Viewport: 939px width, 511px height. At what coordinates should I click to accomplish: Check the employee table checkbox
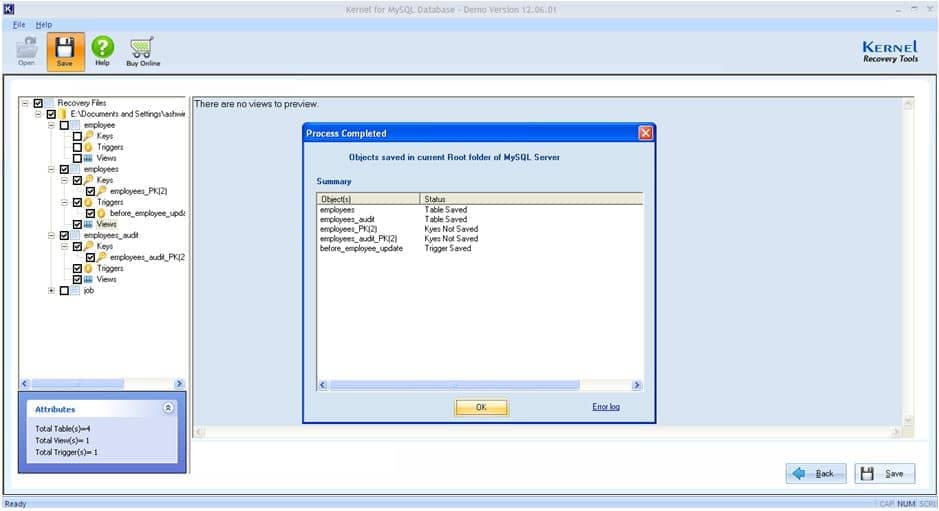[x=64, y=125]
